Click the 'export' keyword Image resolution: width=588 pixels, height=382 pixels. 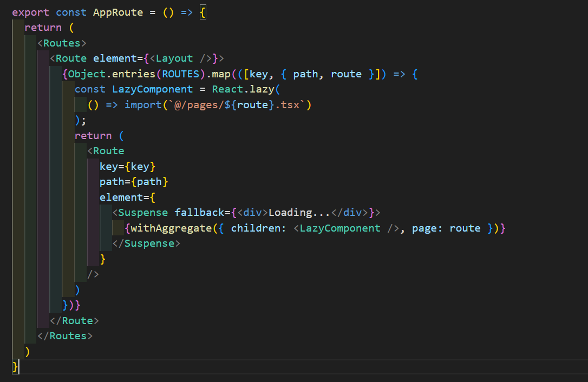click(x=30, y=12)
